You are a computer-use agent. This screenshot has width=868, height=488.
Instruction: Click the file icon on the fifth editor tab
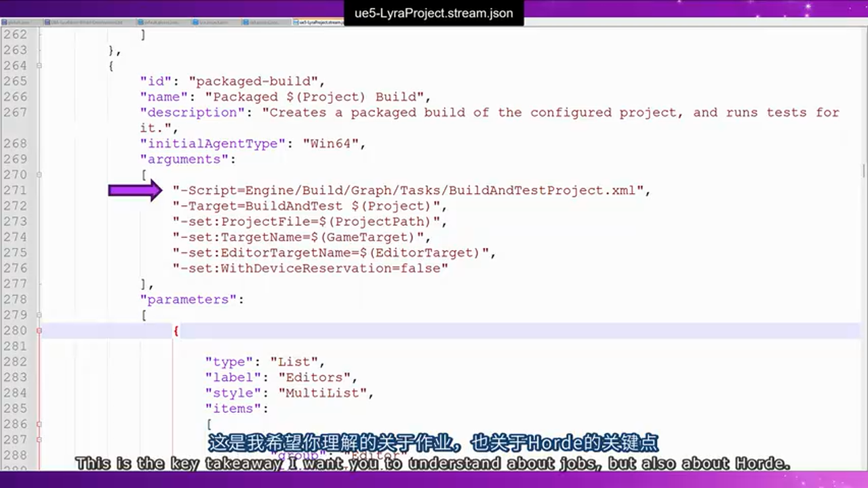[x=245, y=22]
